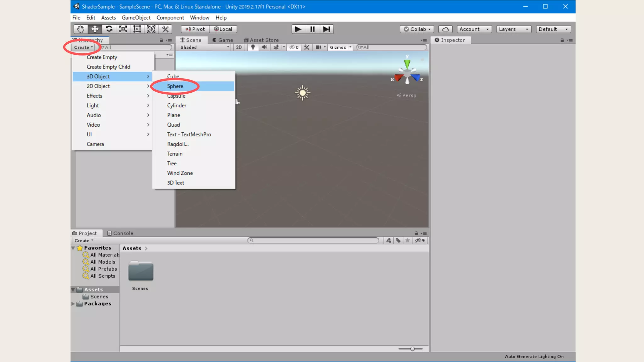Click the Collab button
Image resolution: width=644 pixels, height=362 pixels.
pos(417,29)
